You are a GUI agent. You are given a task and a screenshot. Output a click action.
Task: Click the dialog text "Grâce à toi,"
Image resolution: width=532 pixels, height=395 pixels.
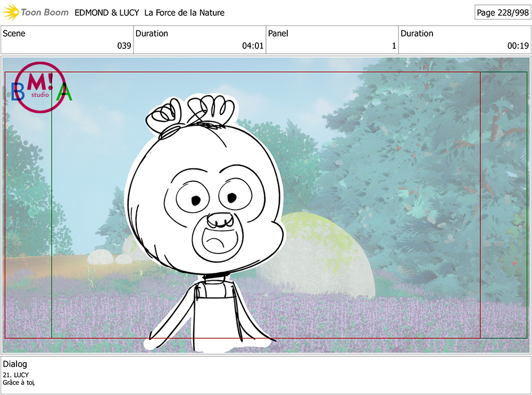pos(19,382)
